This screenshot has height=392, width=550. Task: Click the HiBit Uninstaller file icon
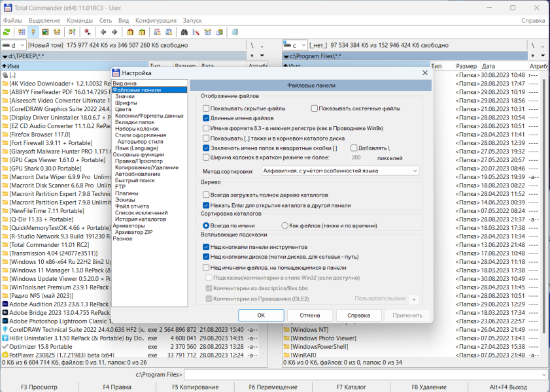(x=5, y=338)
